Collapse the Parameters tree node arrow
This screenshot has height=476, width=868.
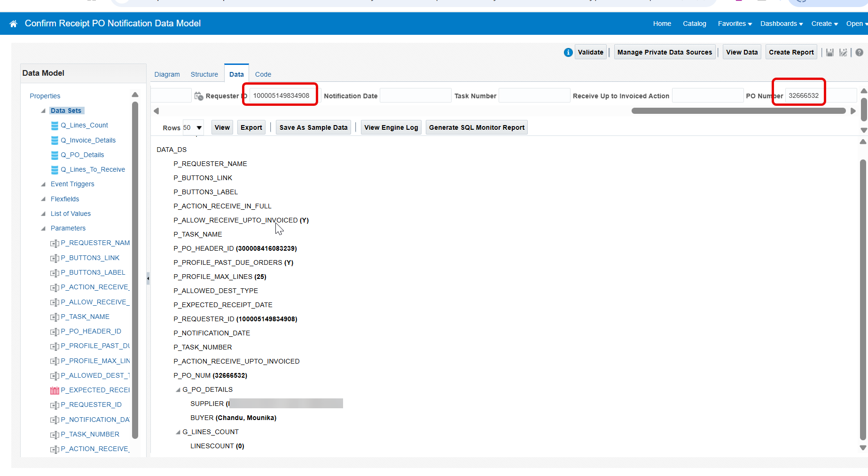pos(43,229)
